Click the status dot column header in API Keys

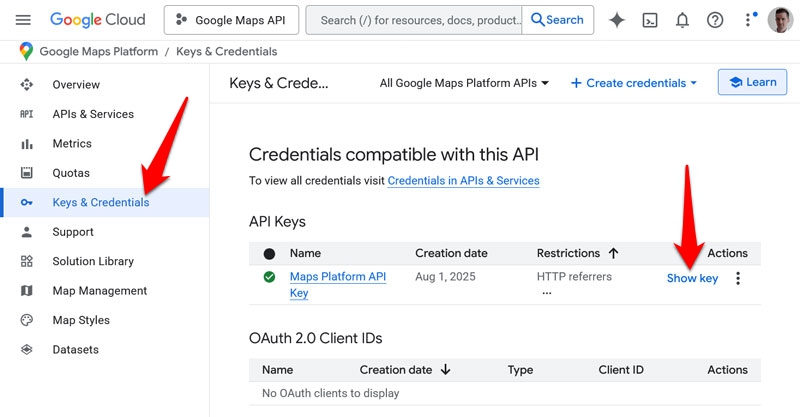coord(269,254)
